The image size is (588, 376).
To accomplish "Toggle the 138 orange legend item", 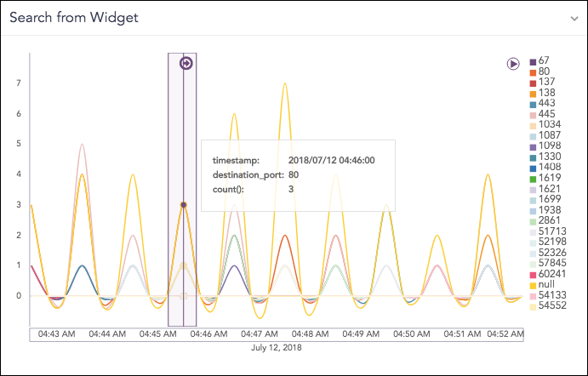I will click(545, 94).
